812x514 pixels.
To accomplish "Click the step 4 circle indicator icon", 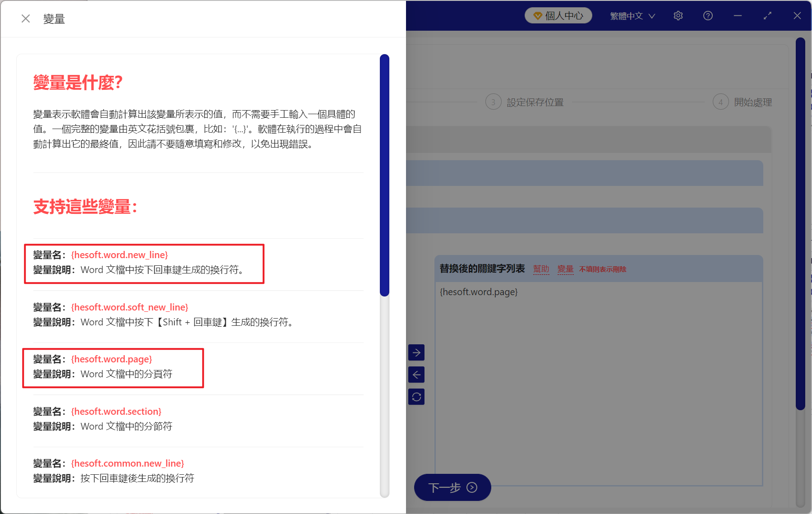I will tap(720, 102).
